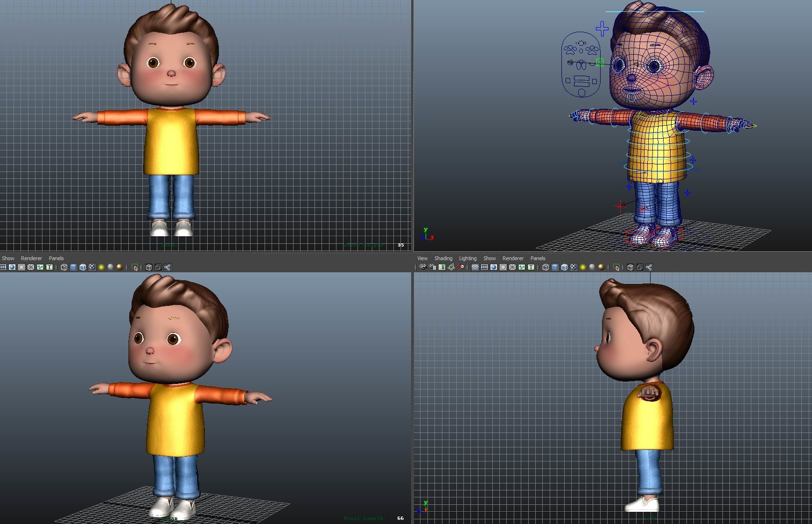
Task: Open the Shading menu of the side viewport
Action: (x=443, y=258)
